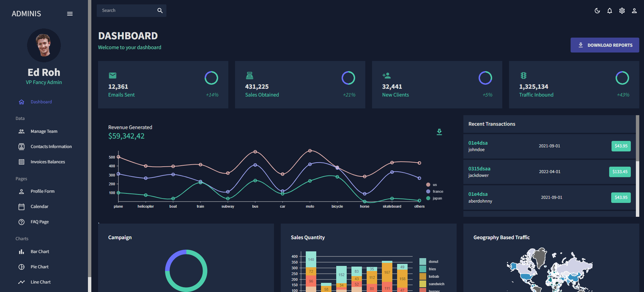Open Bar Chart page
644x292 pixels.
[40, 252]
